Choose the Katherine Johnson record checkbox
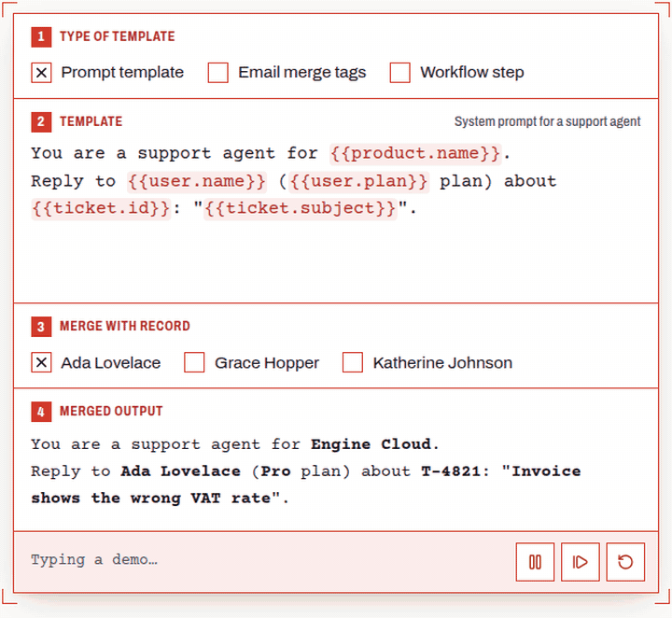Image resolution: width=672 pixels, height=618 pixels. (x=352, y=362)
